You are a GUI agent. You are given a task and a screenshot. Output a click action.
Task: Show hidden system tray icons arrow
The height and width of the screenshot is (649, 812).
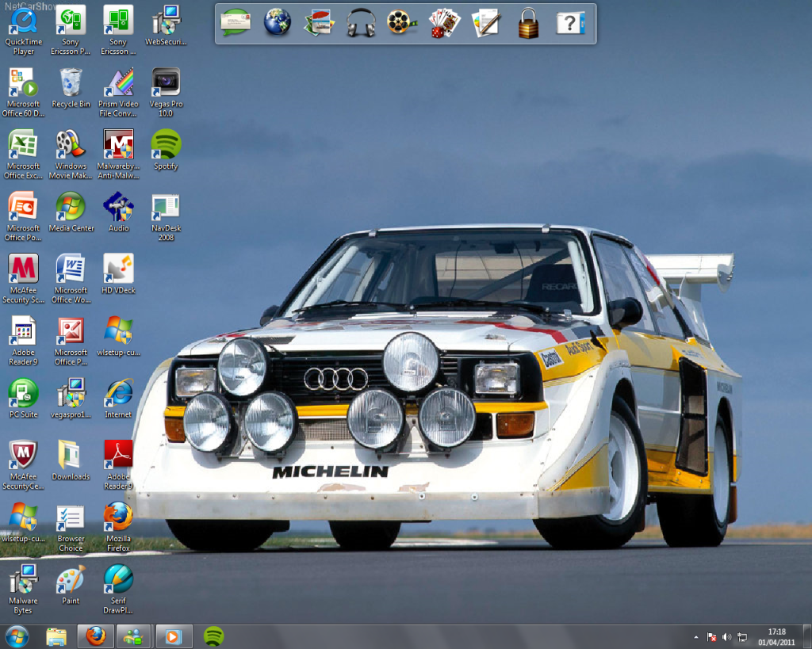click(x=696, y=637)
